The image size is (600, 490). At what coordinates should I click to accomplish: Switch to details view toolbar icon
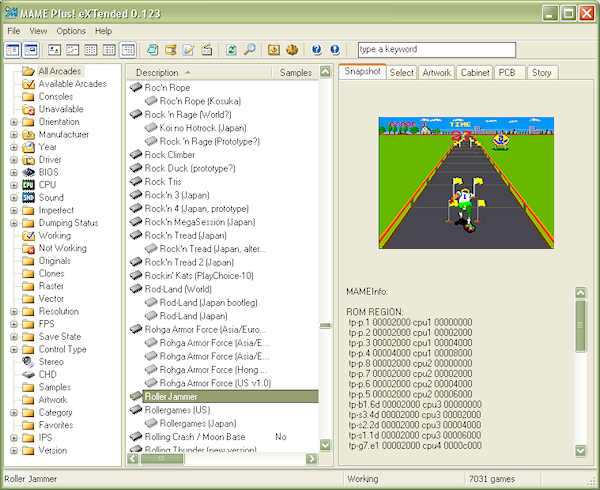coord(109,50)
